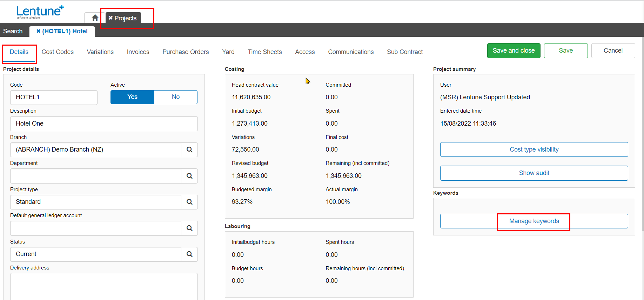
Task: Search for default general ledger account
Action: (x=189, y=228)
